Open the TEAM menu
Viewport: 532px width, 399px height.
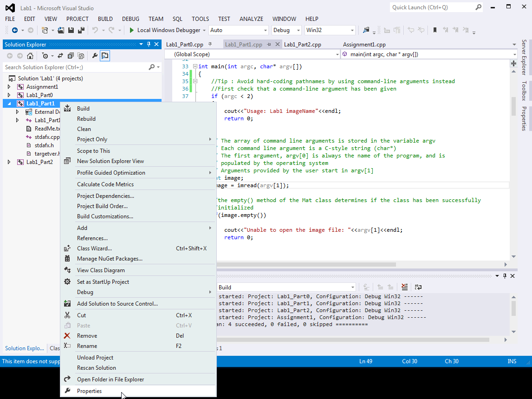tap(156, 19)
